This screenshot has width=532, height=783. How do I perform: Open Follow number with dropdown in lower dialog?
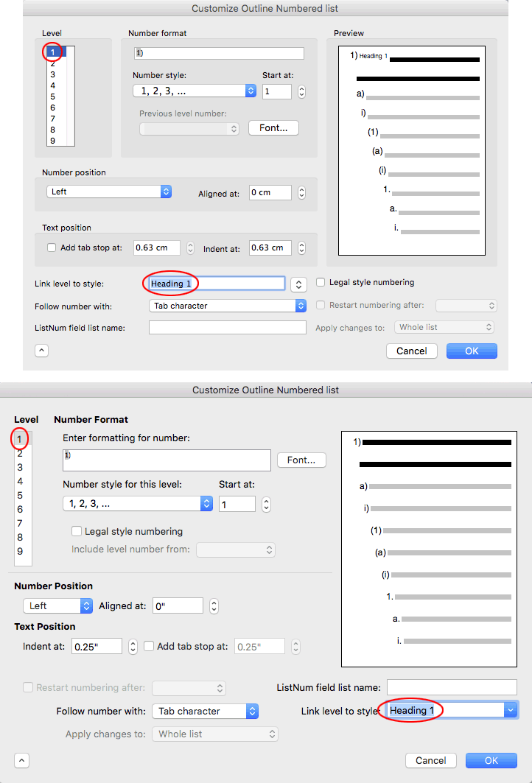(x=206, y=711)
